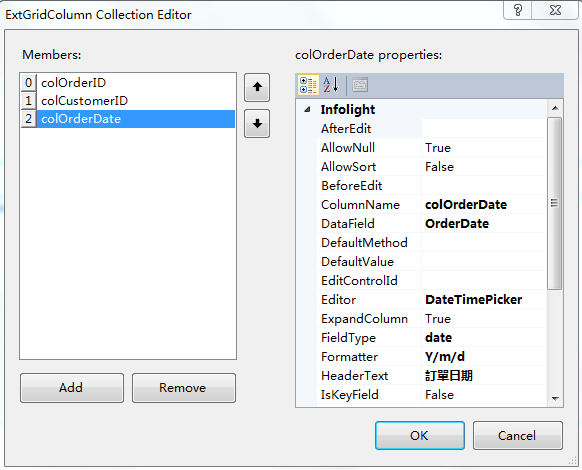Move selected member up with arrow button
The image size is (582, 470).
point(257,88)
